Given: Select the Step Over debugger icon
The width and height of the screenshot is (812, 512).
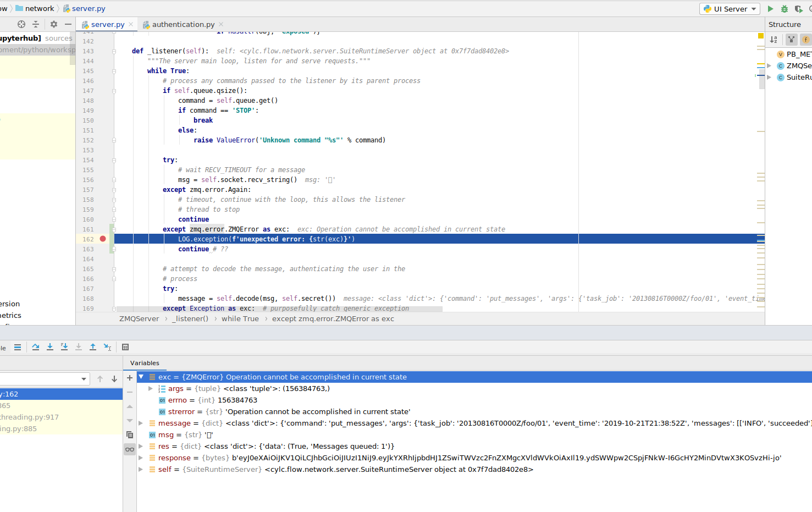Looking at the screenshot, I should [x=36, y=347].
